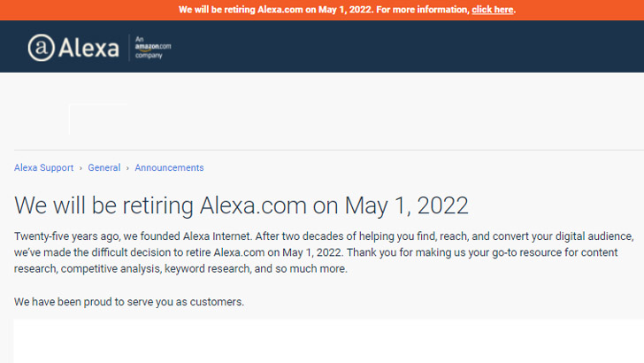Image resolution: width=644 pixels, height=363 pixels.
Task: Click the phrase "keyword research" in the paragraph
Action: (x=207, y=269)
